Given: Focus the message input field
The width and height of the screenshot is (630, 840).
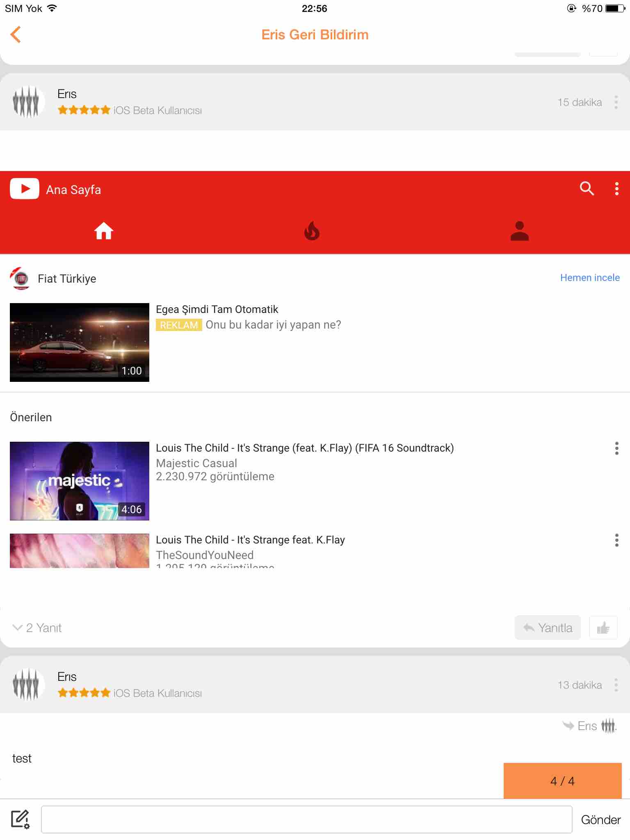Looking at the screenshot, I should (307, 819).
